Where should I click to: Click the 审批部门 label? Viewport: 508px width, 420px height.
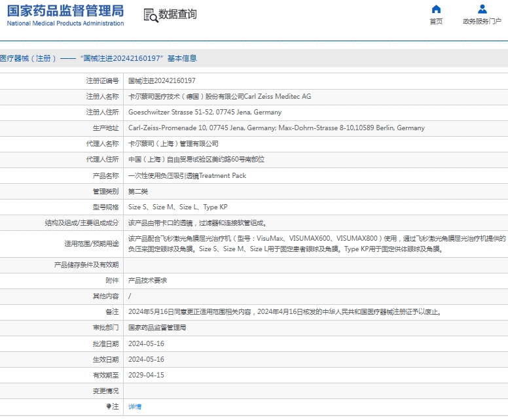pos(105,328)
